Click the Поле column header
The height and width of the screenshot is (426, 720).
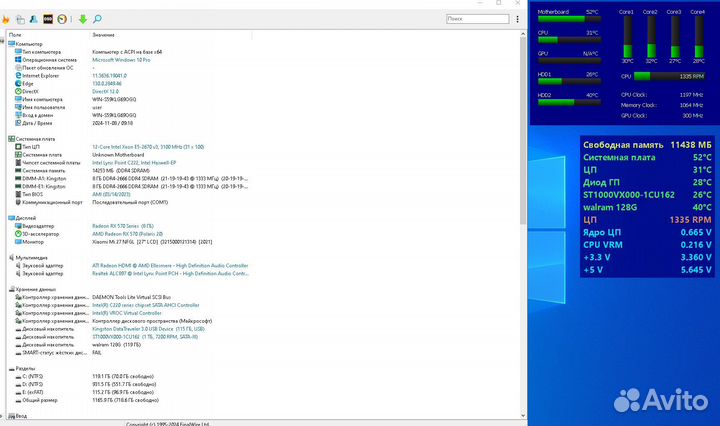[14, 35]
